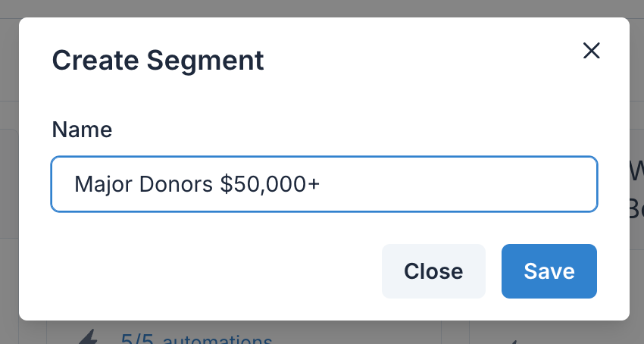This screenshot has height=344, width=644.
Task: Click the X icon at dialog corner
Action: [592, 51]
